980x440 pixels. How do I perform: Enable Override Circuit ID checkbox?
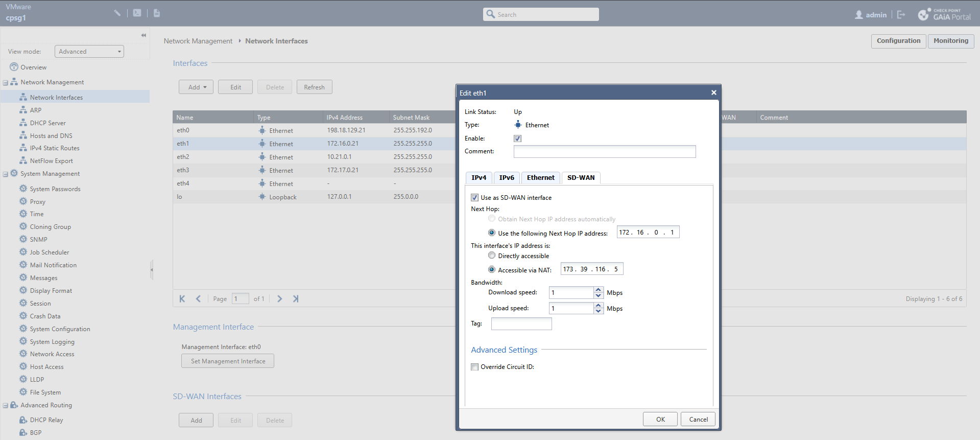click(475, 367)
